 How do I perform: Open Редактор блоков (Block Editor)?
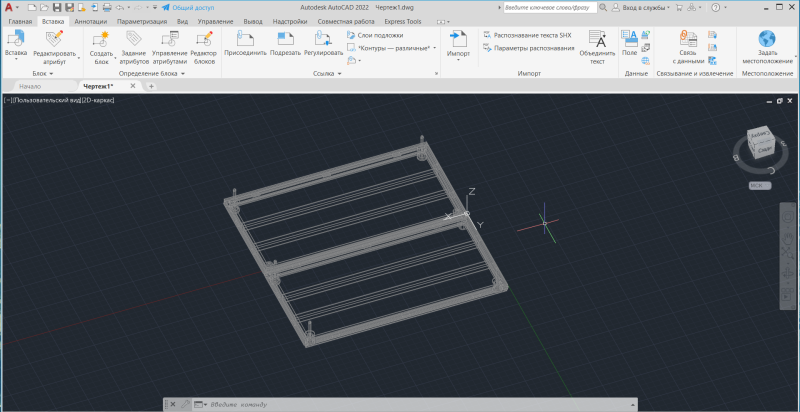(x=204, y=39)
